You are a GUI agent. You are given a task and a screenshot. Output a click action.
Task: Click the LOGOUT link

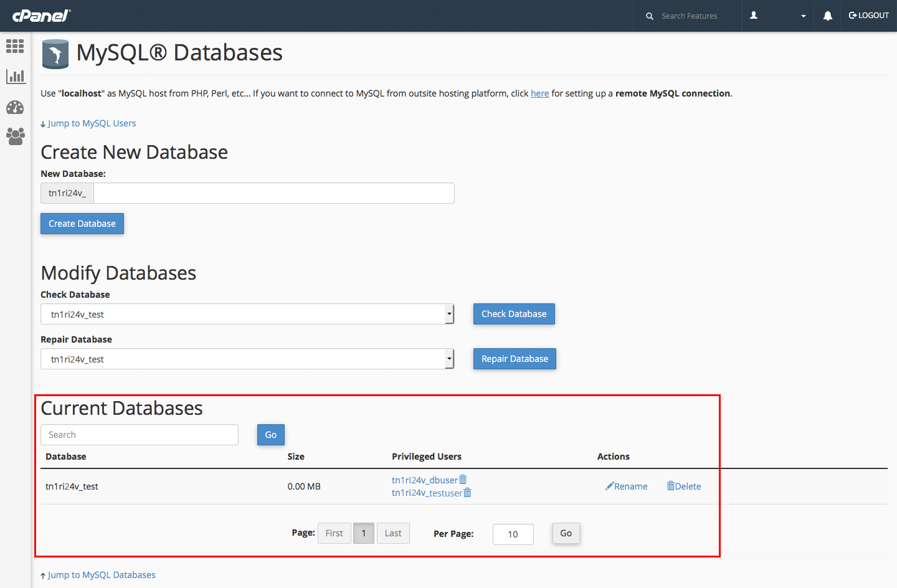869,16
